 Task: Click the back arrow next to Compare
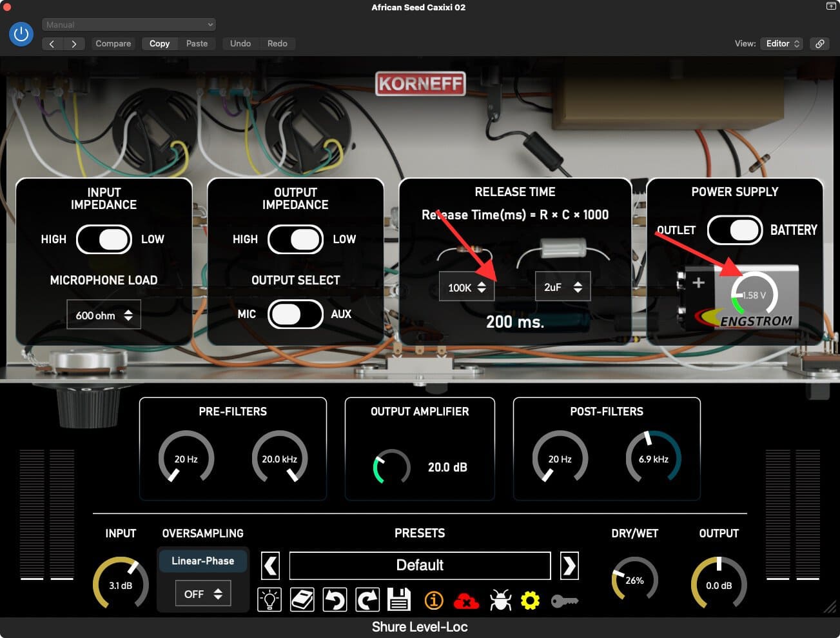[x=52, y=43]
